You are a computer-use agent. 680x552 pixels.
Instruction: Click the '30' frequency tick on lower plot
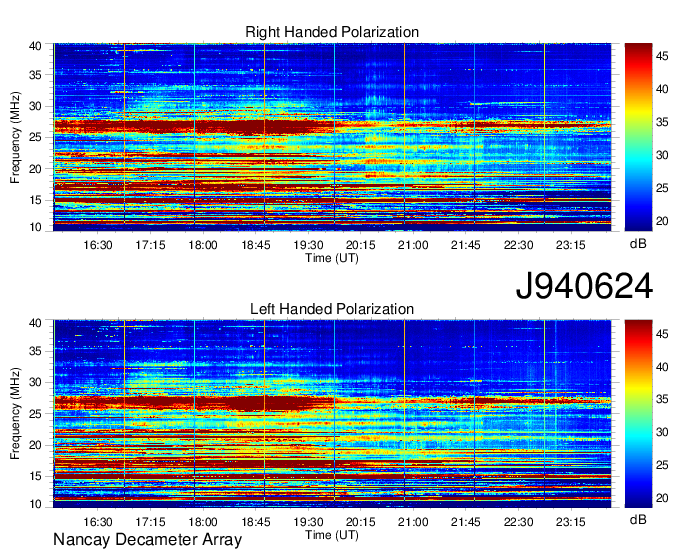(x=35, y=382)
